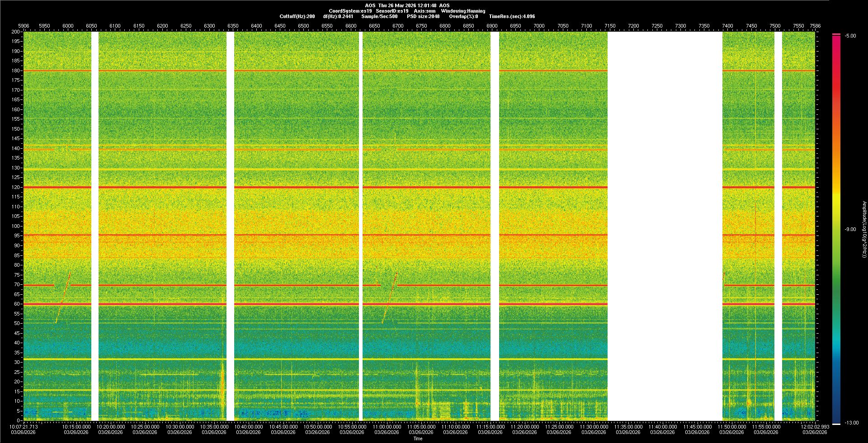Viewport: 868px width, 443px height.
Task: Click the red top end of the amplitude colorbar
Action: click(x=836, y=37)
